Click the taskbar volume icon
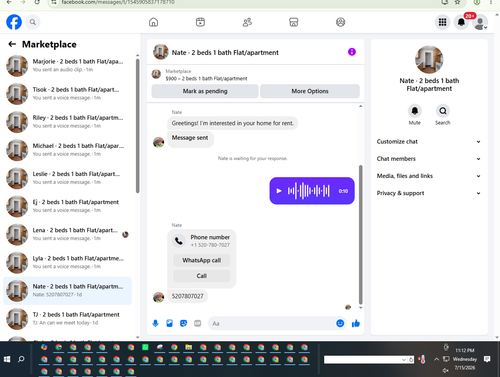The height and width of the screenshot is (377, 500). coord(446,370)
